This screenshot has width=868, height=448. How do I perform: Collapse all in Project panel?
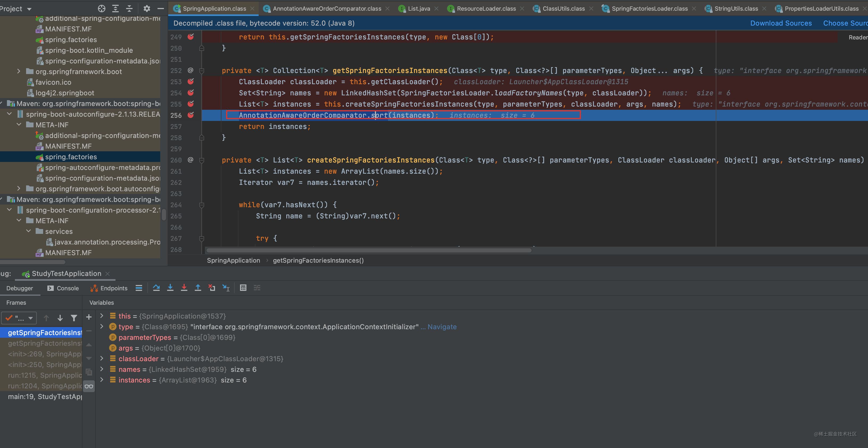pos(129,9)
